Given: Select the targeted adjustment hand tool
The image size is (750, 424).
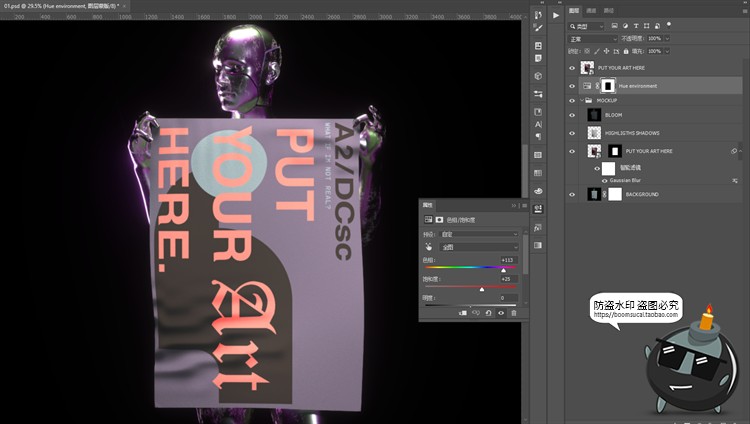Looking at the screenshot, I should [430, 246].
